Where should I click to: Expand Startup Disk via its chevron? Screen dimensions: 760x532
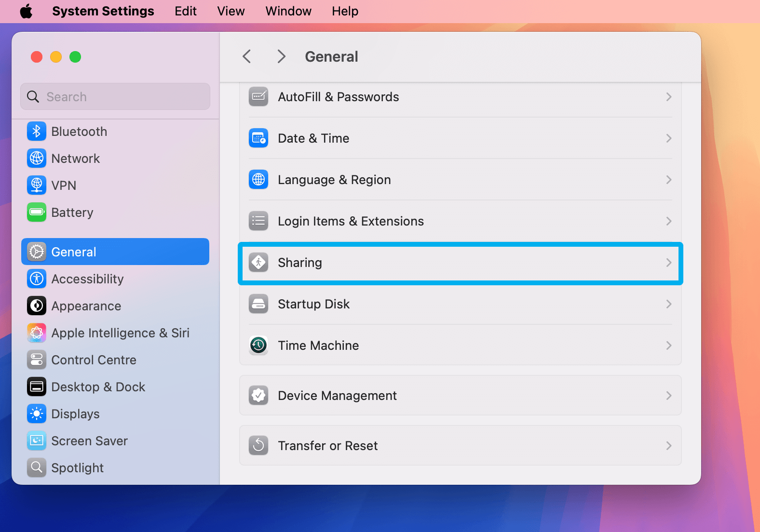[x=669, y=304]
